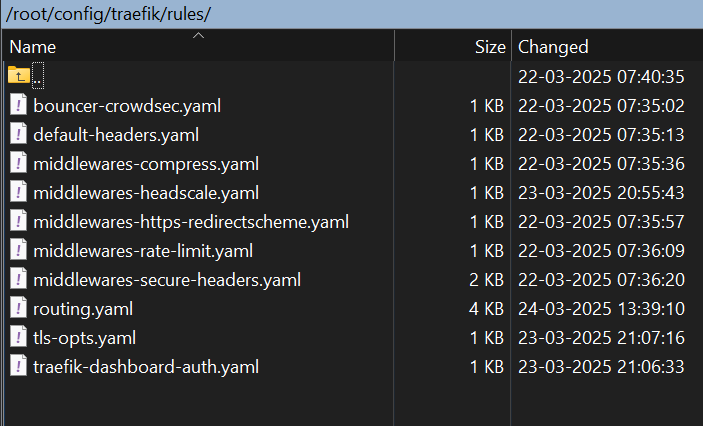Click the tls-opts.yaml file icon
703x426 pixels.
coord(18,338)
